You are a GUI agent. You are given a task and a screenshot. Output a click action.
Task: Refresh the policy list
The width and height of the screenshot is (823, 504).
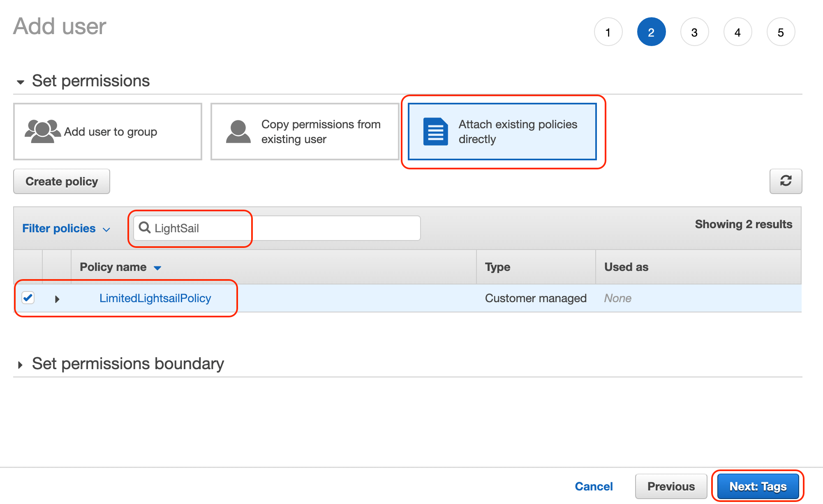[786, 181]
